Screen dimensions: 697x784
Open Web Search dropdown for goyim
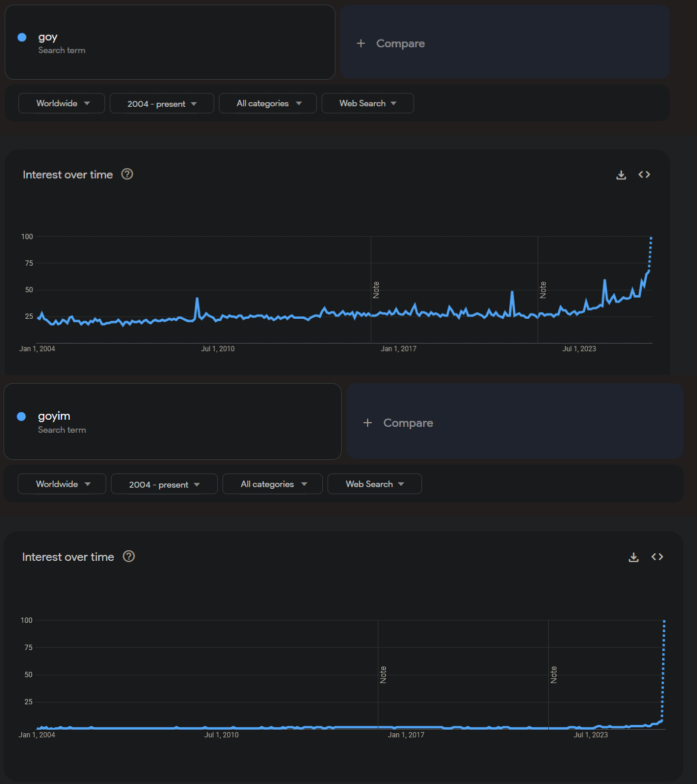[x=375, y=484]
